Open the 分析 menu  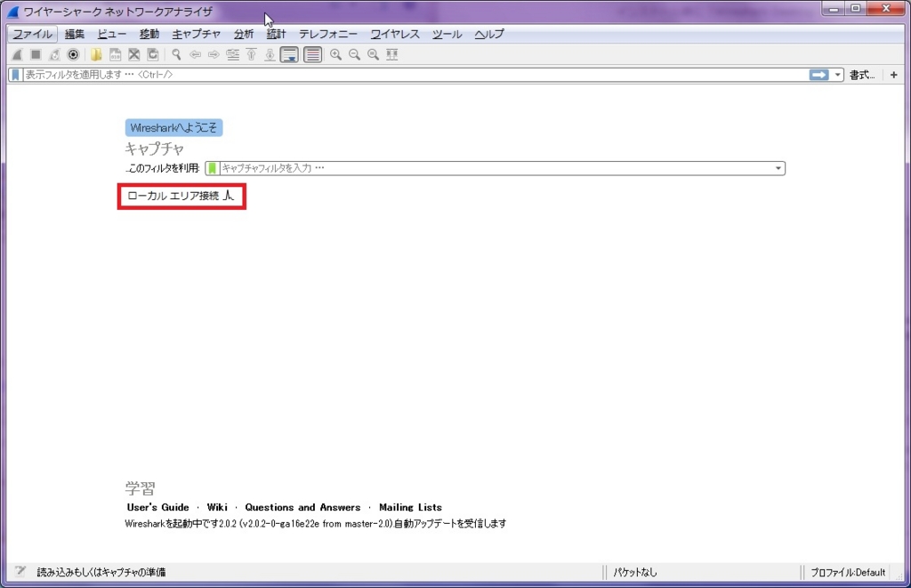pos(244,34)
